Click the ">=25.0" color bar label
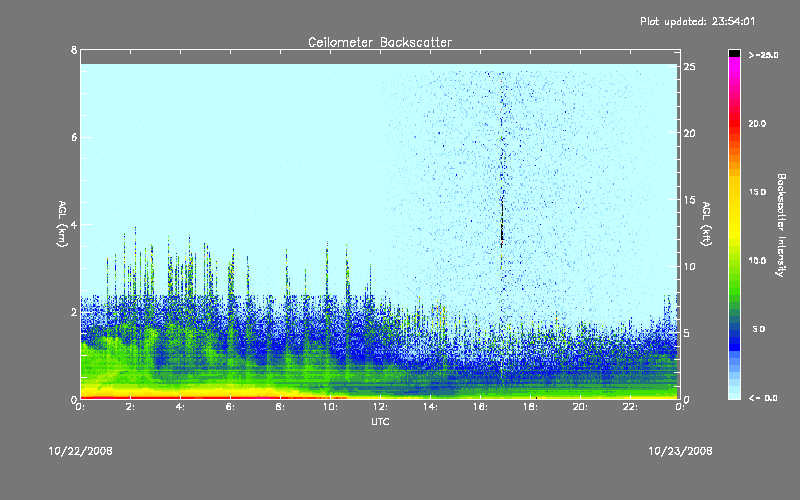800x500 pixels. (763, 55)
